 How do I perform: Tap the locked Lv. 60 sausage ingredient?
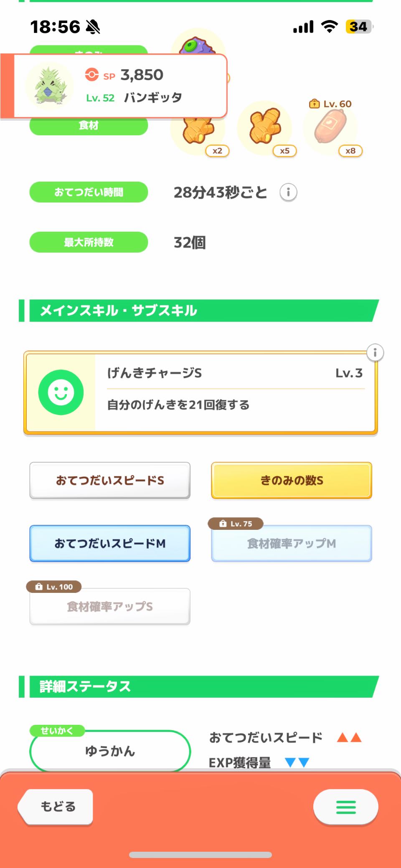pos(331,127)
